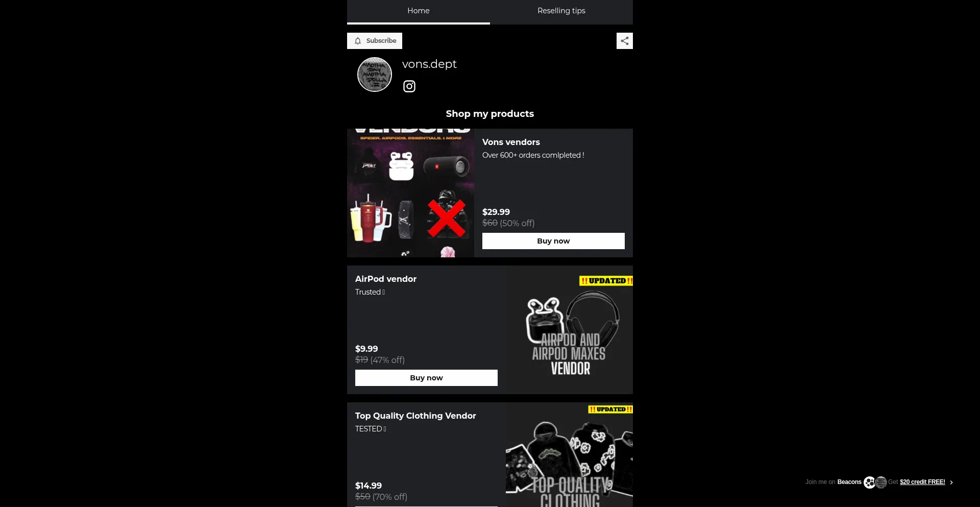Click the small avatar beside Beacons logo
Viewport: 980px width, 507px height.
click(x=881, y=482)
